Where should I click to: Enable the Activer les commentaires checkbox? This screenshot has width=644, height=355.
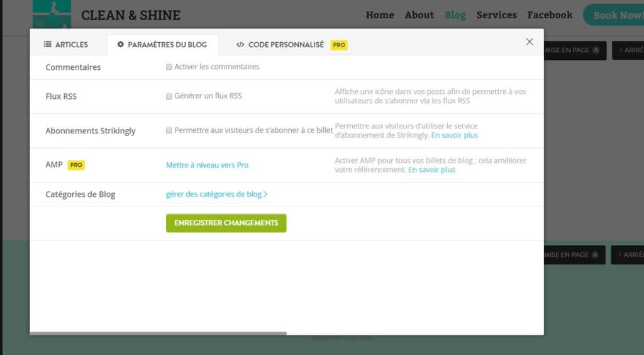[x=169, y=67]
